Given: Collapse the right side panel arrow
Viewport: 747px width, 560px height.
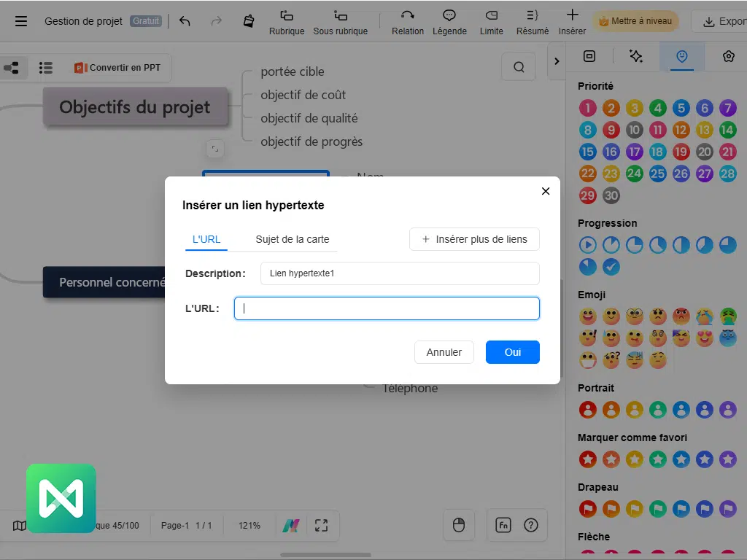Looking at the screenshot, I should coord(557,61).
